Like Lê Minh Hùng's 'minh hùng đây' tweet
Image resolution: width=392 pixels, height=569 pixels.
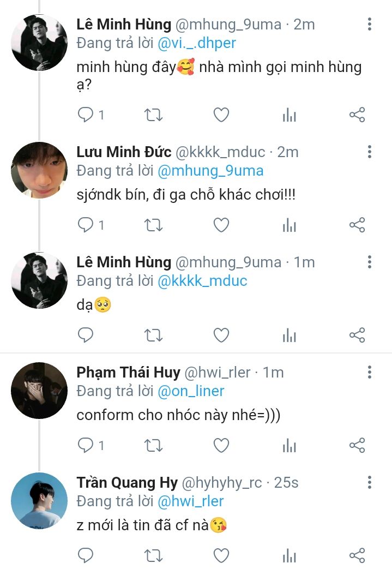tap(221, 115)
